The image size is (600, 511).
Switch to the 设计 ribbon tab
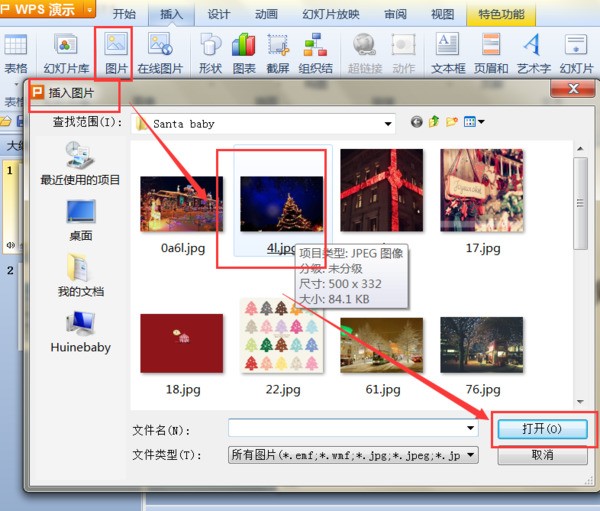pyautogui.click(x=219, y=14)
